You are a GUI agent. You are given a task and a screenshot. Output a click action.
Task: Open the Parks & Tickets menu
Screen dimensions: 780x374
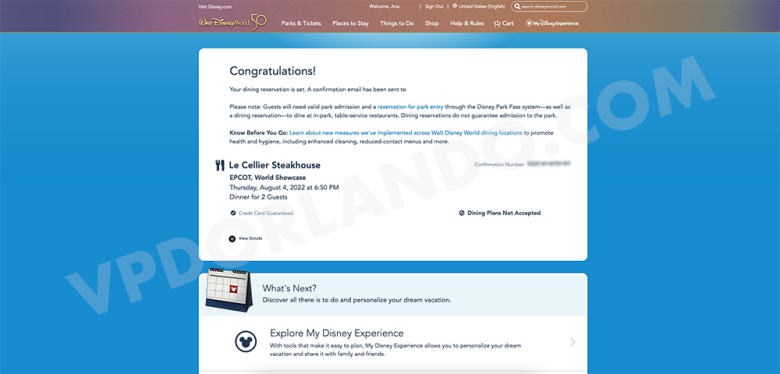coord(301,23)
